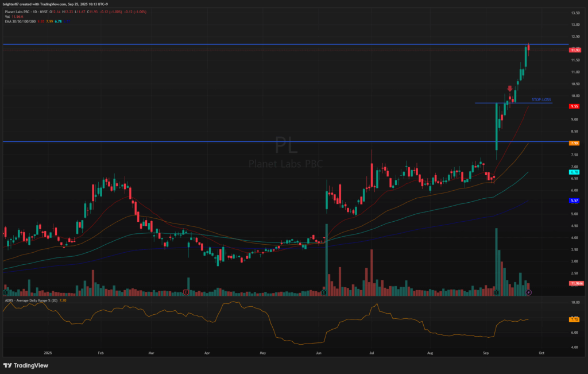Screen dimensions: 588x374
Task: Click the Jun label on the time axis
Action: click(x=318, y=353)
